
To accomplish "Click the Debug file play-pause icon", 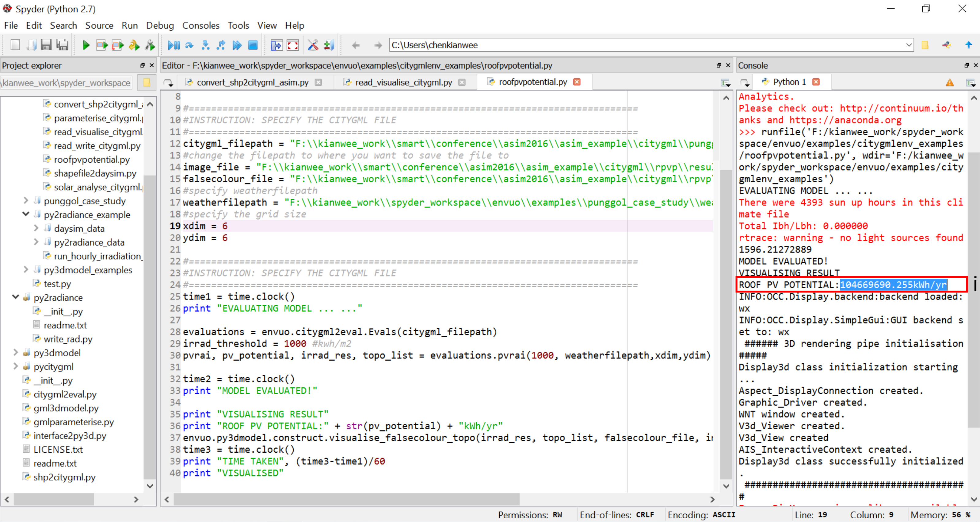I will [x=174, y=45].
